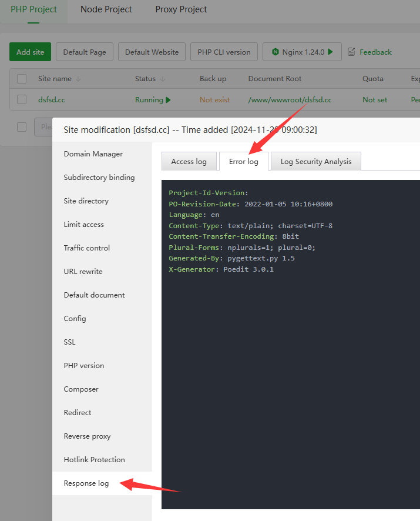Sort by Status arrow icon
The height and width of the screenshot is (521, 420).
163,79
